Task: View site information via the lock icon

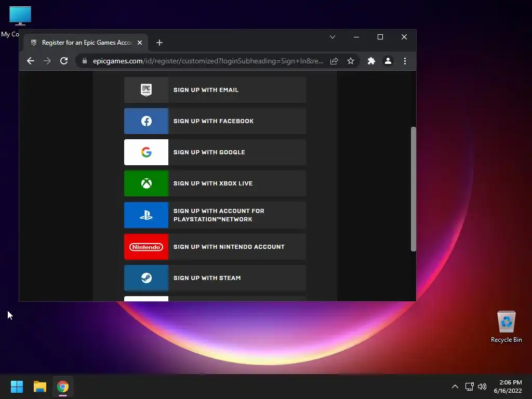Action: point(85,61)
